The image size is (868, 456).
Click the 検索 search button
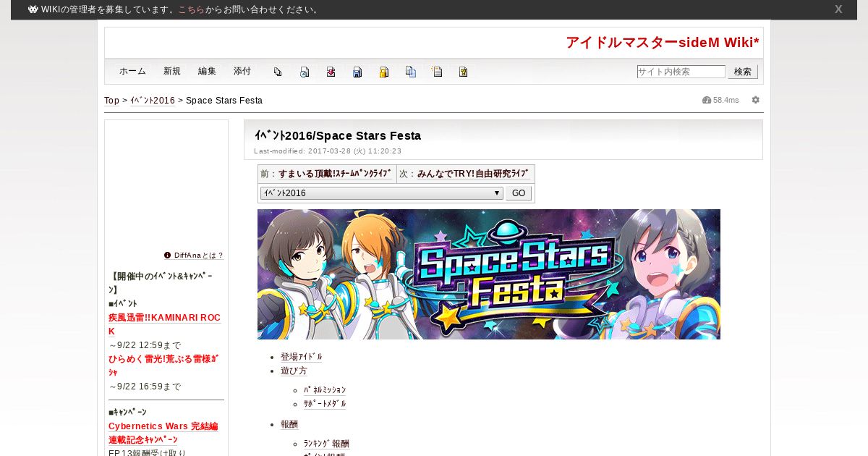[743, 72]
